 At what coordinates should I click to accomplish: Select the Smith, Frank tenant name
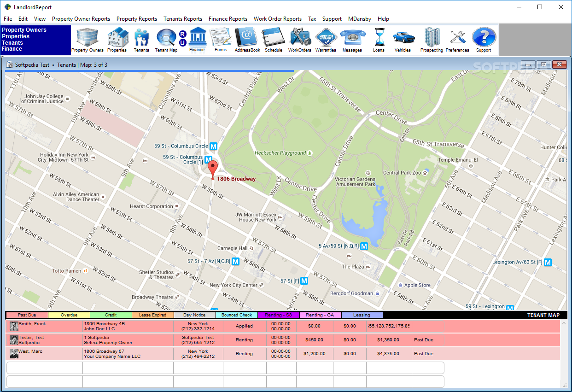(32, 324)
